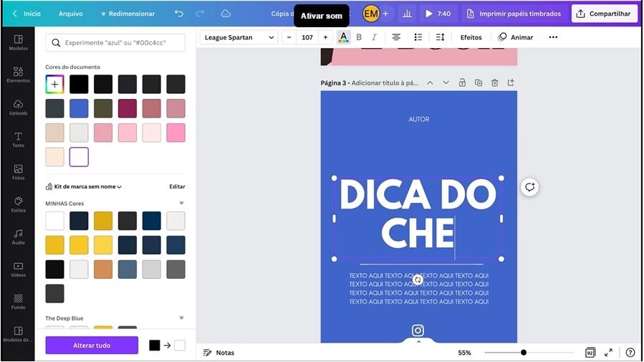This screenshot has width=644, height=362.
Task: Enter fullscreen presentation mode
Action: [x=608, y=353]
